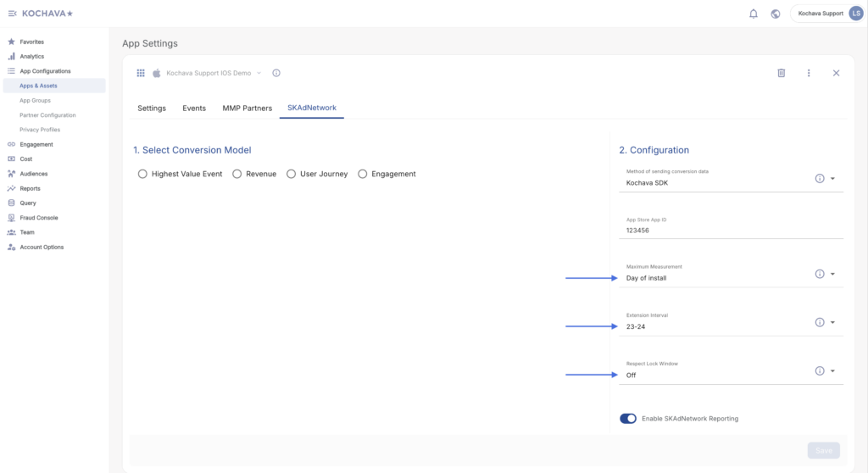Open the notifications bell icon
The image size is (868, 473).
[x=754, y=14]
